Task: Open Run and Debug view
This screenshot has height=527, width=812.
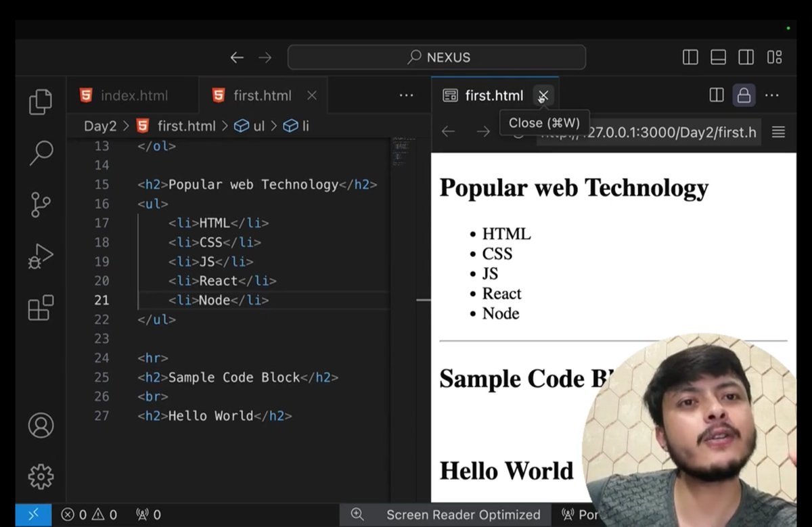Action: pyautogui.click(x=41, y=256)
